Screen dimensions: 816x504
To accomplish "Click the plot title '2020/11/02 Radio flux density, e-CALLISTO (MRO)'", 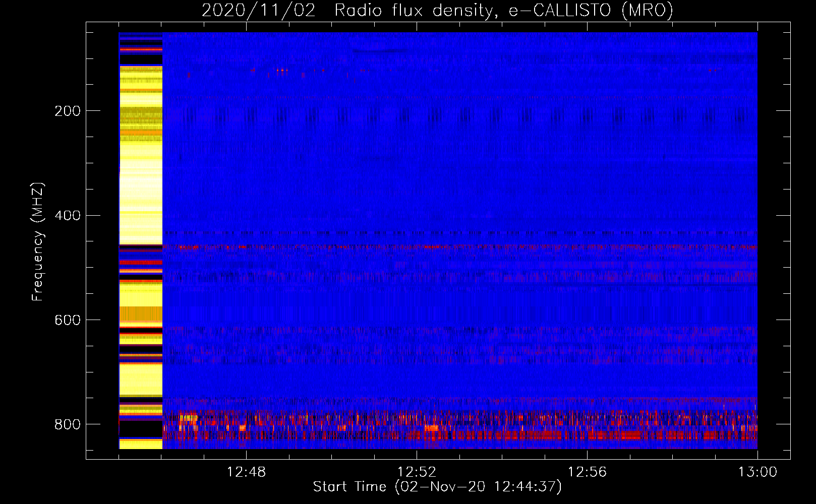I will click(437, 10).
